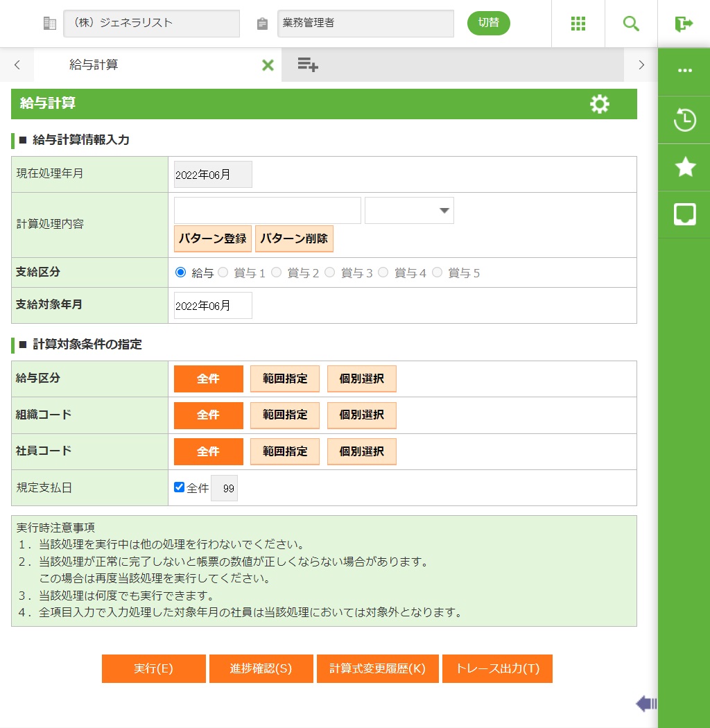Switch to the 給与計算 tab
710x728 pixels.
click(x=94, y=65)
